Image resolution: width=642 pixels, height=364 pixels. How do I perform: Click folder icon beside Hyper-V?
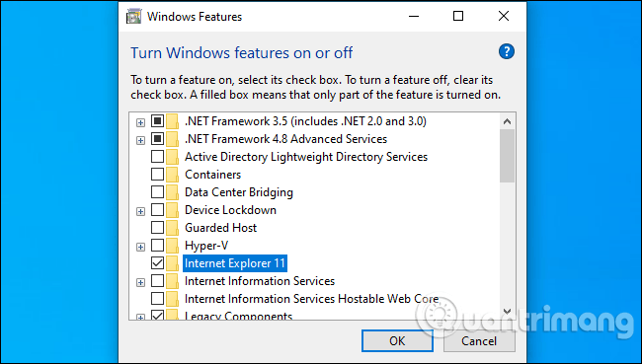173,246
